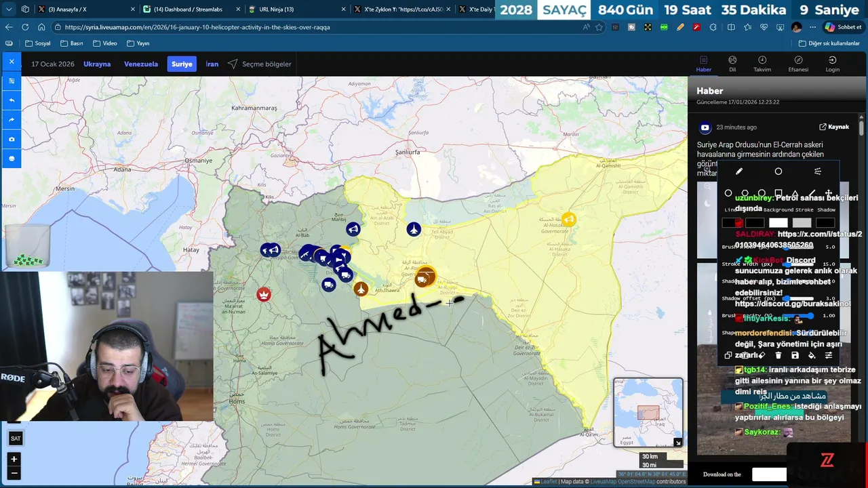Take a map snapshot with camera icon

pyautogui.click(x=12, y=139)
